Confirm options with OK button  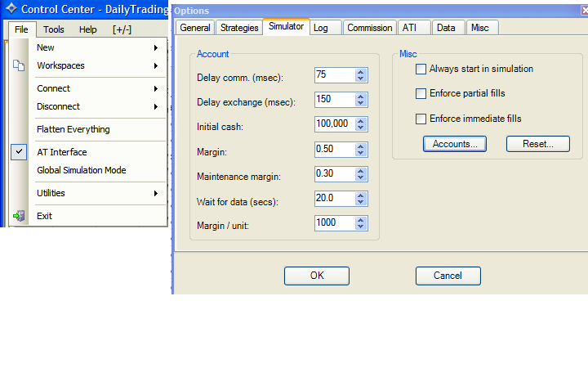pos(317,276)
